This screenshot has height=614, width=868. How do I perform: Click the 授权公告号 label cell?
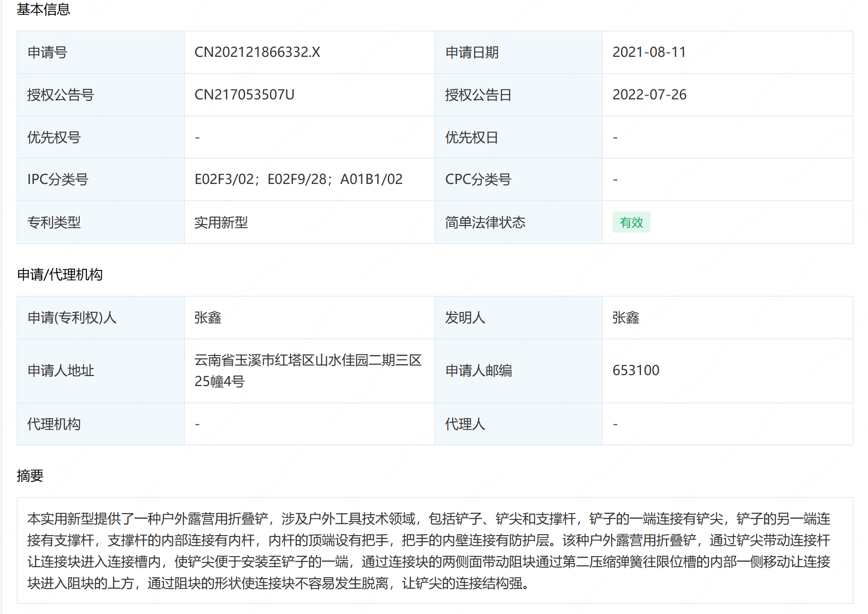(101, 95)
